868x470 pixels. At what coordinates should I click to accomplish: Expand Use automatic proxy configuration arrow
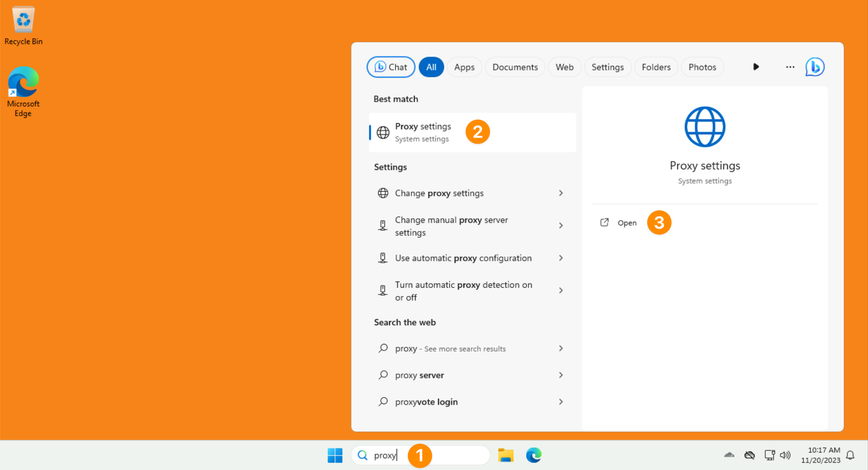[x=561, y=258]
